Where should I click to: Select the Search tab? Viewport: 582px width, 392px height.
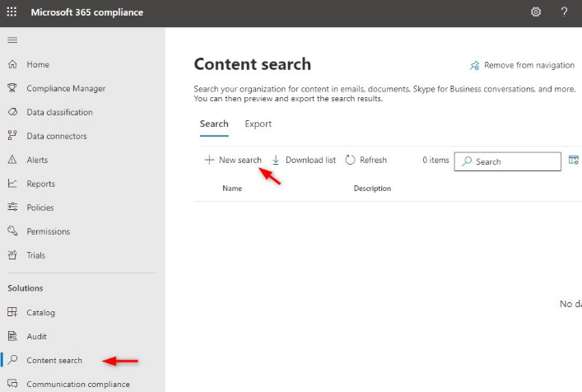(214, 124)
